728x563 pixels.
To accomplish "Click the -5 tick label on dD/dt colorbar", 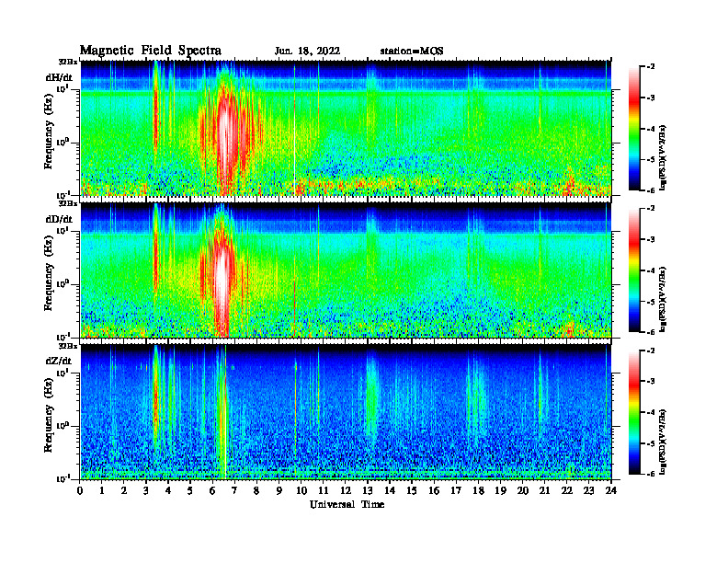I will pyautogui.click(x=651, y=302).
